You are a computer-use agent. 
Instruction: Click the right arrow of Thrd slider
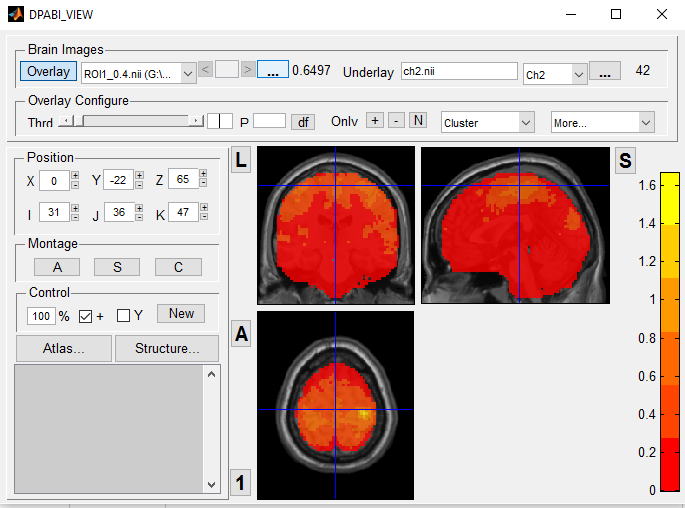click(x=196, y=121)
